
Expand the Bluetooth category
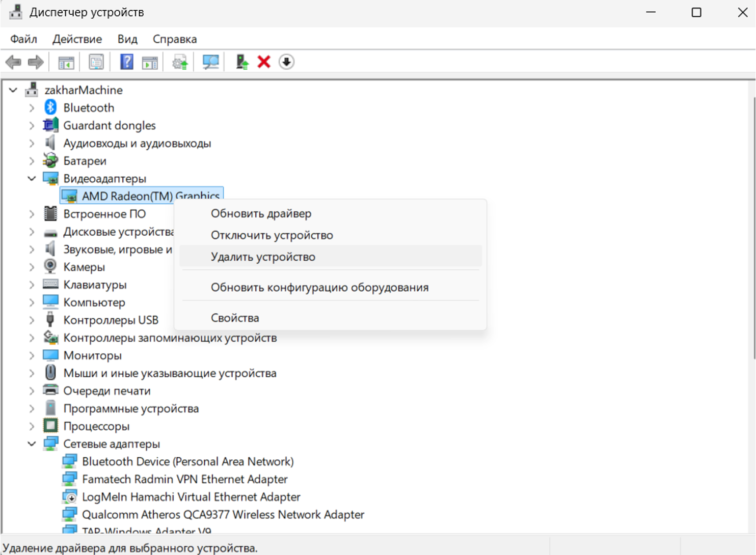[32, 108]
